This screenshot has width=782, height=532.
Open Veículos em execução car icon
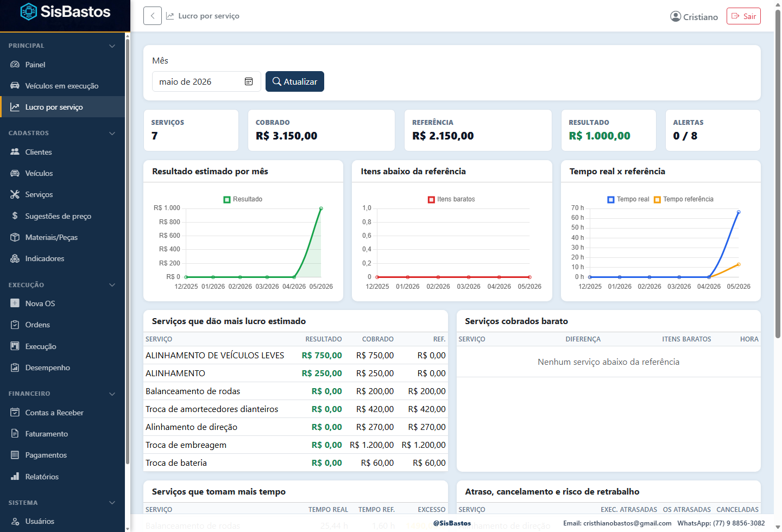click(15, 86)
